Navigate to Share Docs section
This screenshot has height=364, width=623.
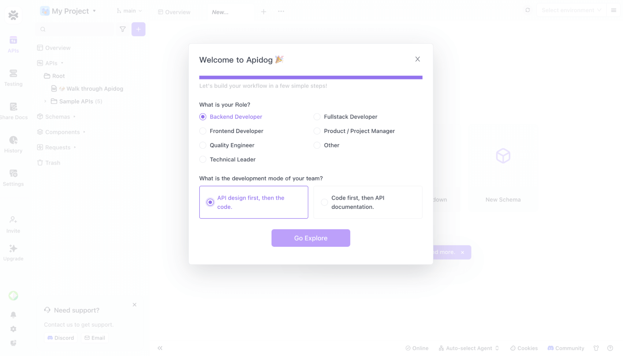pyautogui.click(x=13, y=110)
